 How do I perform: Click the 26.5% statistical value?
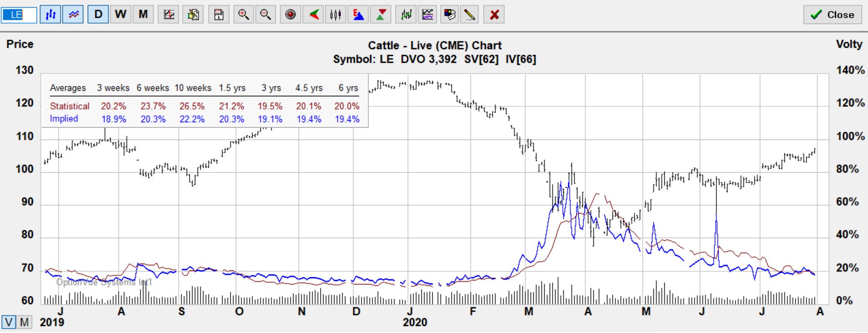pos(192,106)
